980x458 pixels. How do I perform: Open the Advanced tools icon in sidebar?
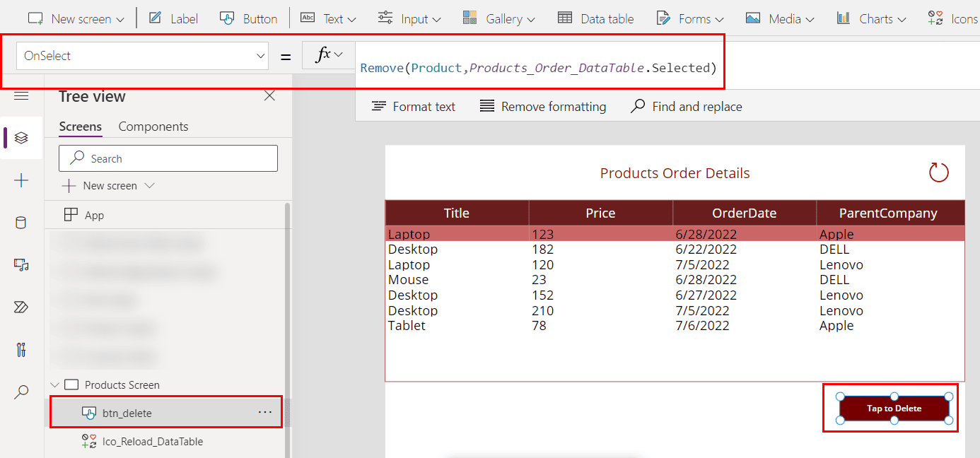21,349
